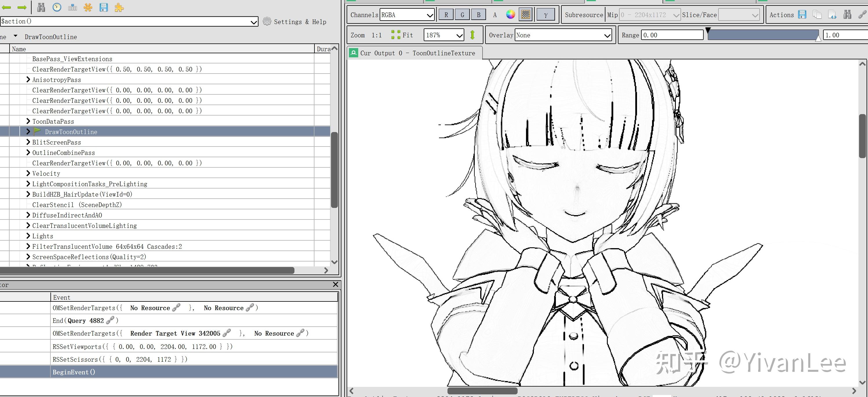Toggle the R red channel button

pos(446,15)
